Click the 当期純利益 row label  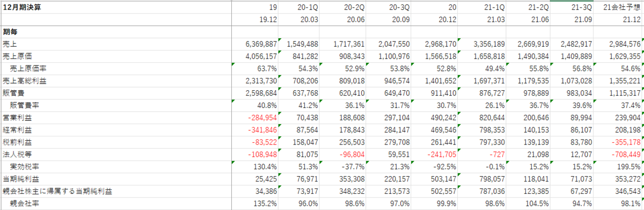pyautogui.click(x=21, y=178)
